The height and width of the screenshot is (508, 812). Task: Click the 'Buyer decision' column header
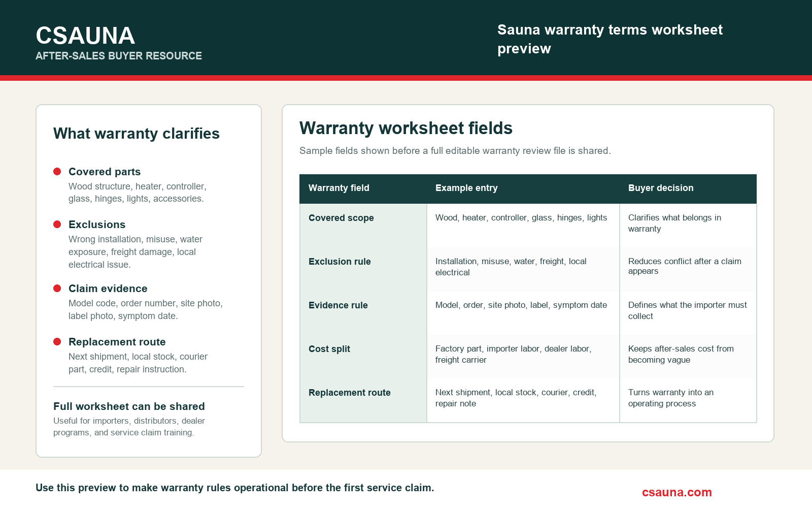point(661,188)
